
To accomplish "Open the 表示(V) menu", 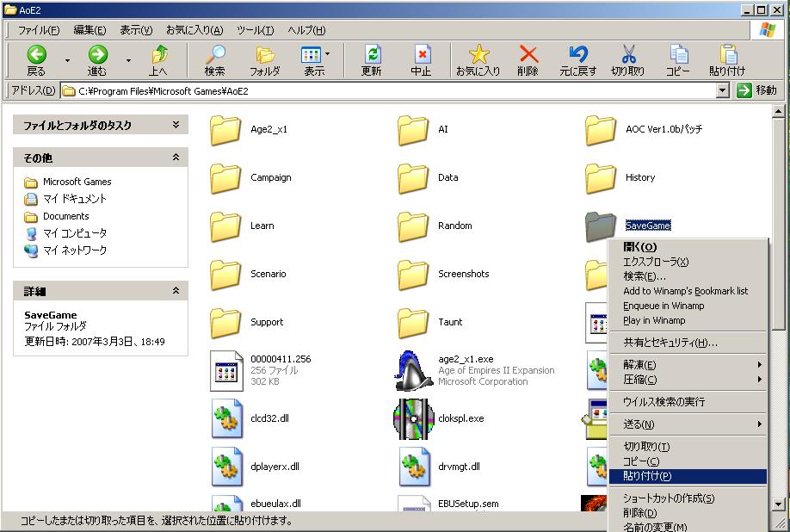I will [x=136, y=30].
